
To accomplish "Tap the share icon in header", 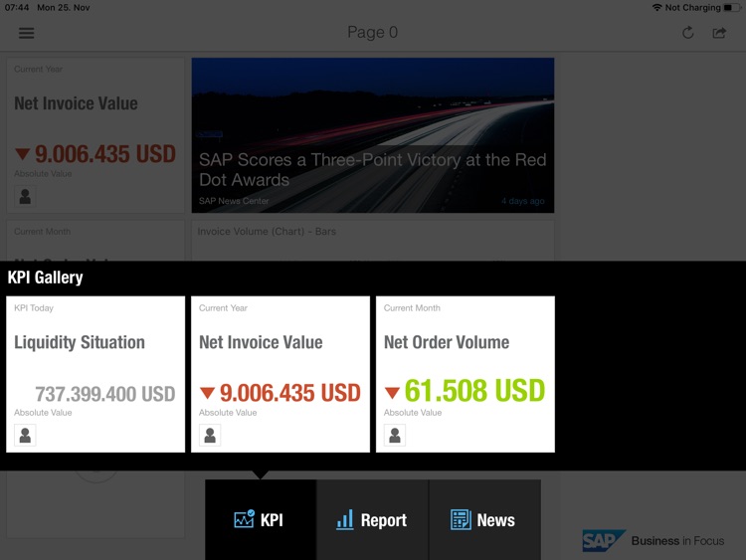I will point(719,33).
